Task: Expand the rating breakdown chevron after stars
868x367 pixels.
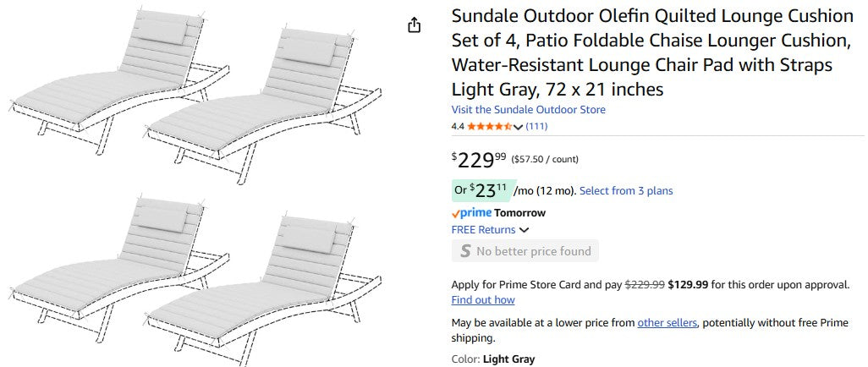Action: (x=519, y=128)
